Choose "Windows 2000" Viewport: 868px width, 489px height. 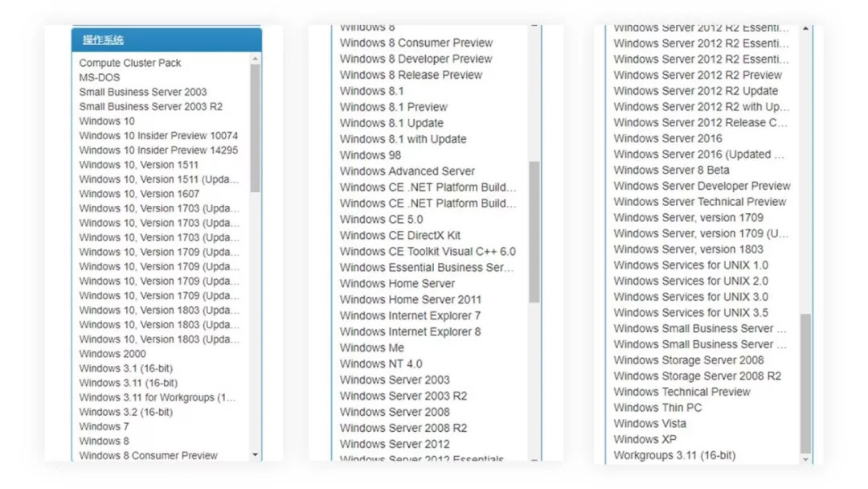pyautogui.click(x=113, y=354)
